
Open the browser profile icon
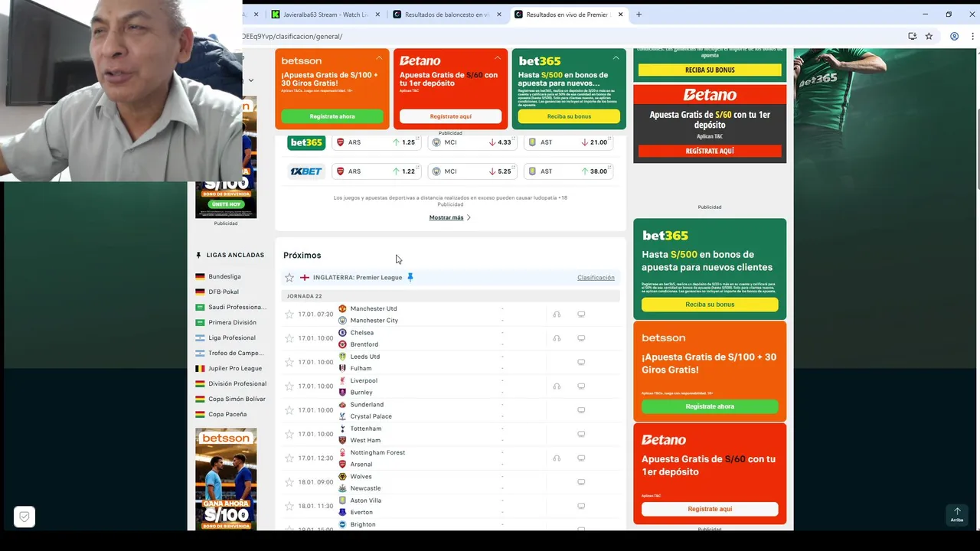click(954, 36)
